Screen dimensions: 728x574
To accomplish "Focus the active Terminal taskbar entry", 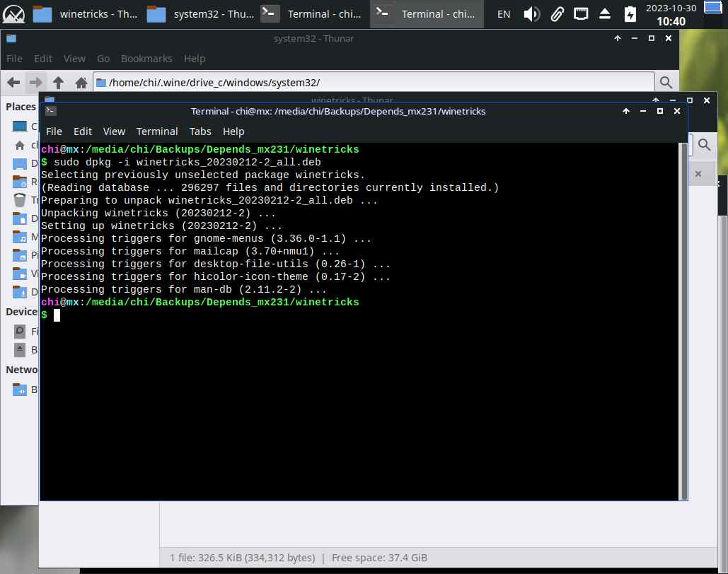I will [x=427, y=14].
